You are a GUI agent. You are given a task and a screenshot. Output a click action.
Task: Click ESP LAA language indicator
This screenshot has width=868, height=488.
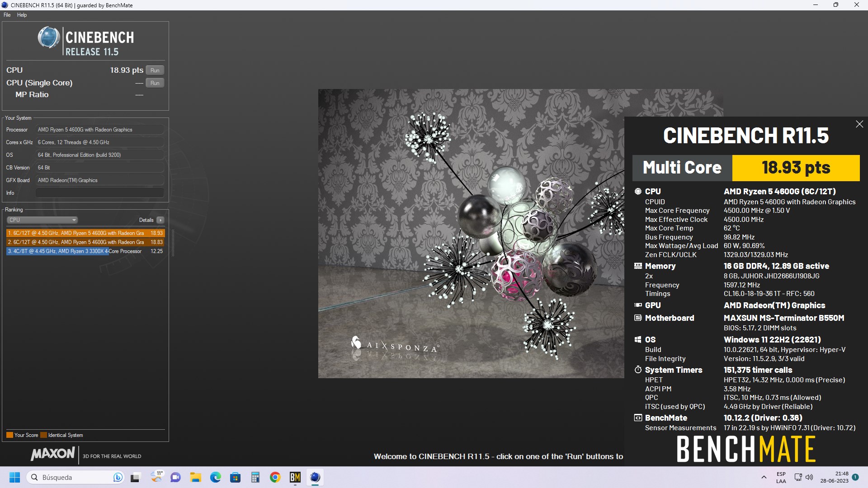[781, 478]
